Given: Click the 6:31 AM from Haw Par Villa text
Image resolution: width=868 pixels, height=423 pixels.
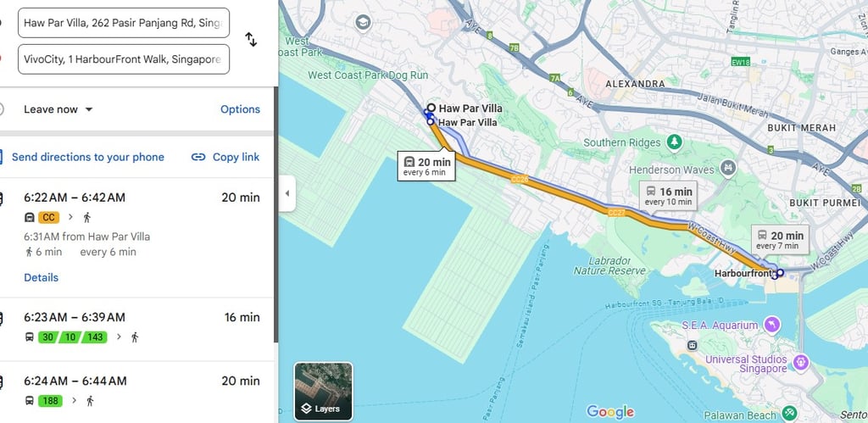Looking at the screenshot, I should point(87,237).
